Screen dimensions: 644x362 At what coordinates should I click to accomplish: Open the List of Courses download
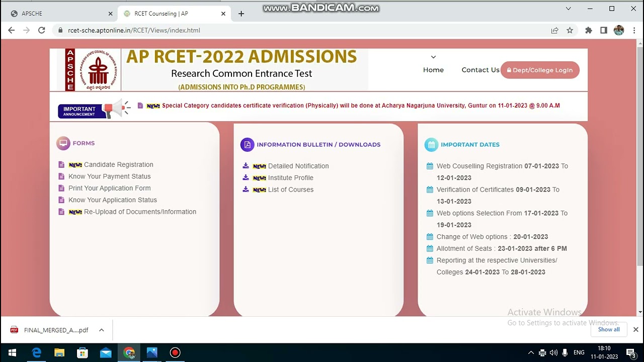click(291, 190)
